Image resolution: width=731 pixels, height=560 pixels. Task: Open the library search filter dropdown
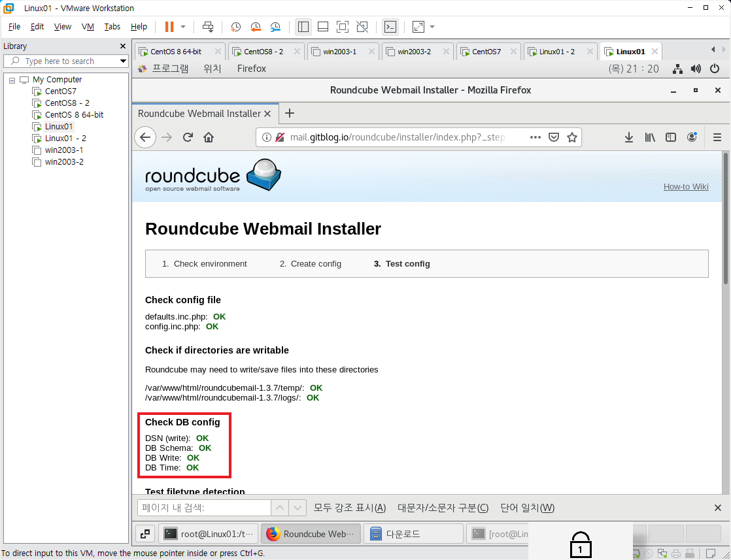point(123,61)
